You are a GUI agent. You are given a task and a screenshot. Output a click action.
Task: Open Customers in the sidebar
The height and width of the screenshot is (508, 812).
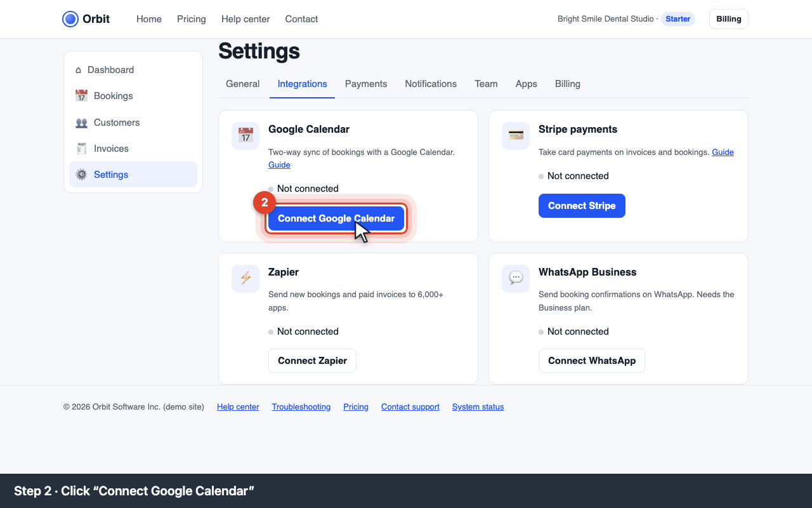coord(133,123)
